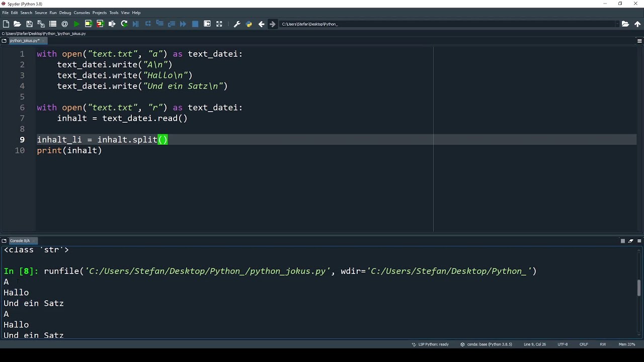
Task: Stop debugging with the square icon
Action: pyautogui.click(x=195, y=24)
